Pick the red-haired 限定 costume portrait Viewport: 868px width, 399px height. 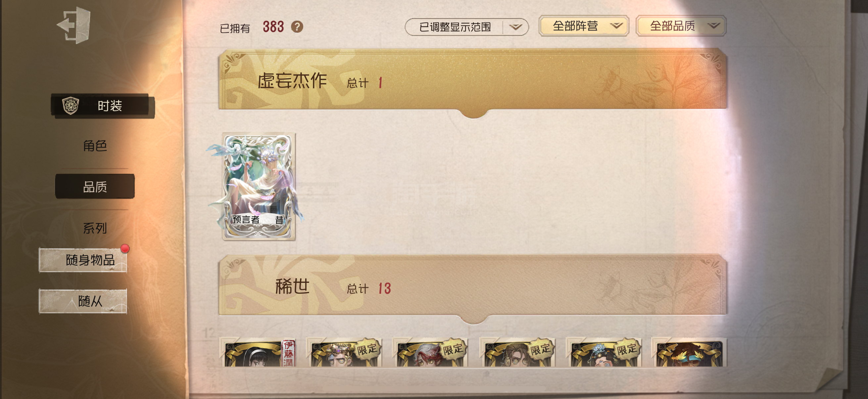click(430, 352)
